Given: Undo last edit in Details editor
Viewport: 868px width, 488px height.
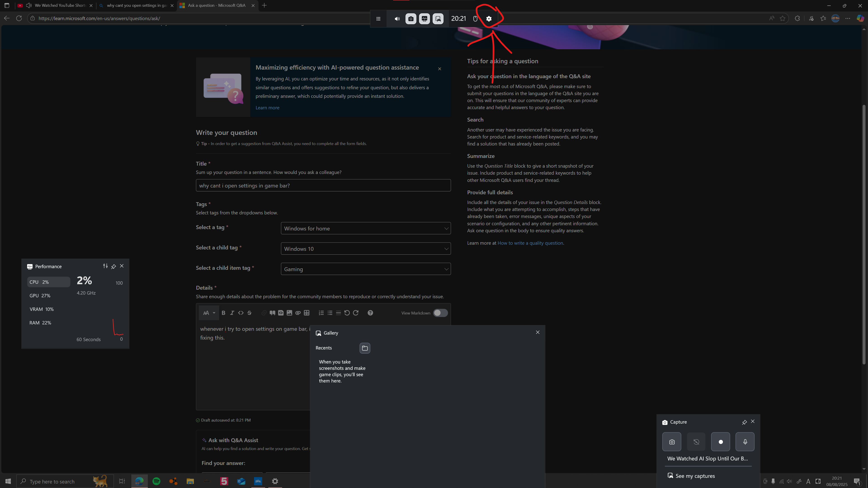Looking at the screenshot, I should [347, 313].
